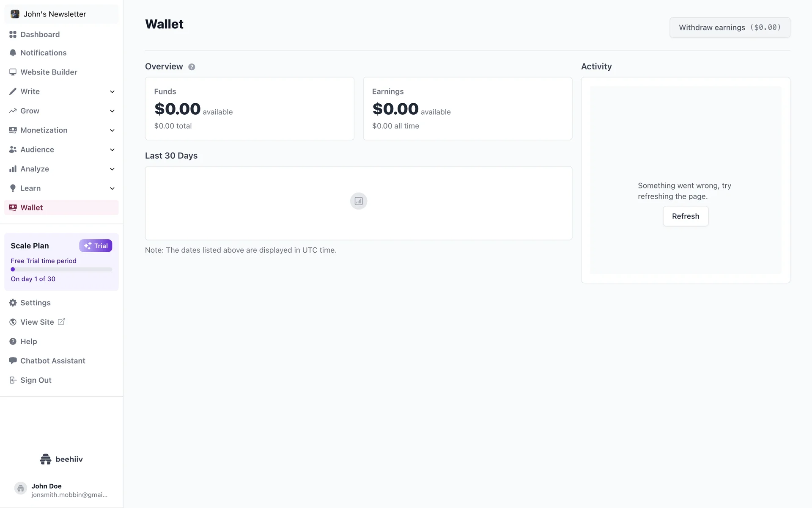Expand the Audience section chevron
The width and height of the screenshot is (812, 508).
112,149
